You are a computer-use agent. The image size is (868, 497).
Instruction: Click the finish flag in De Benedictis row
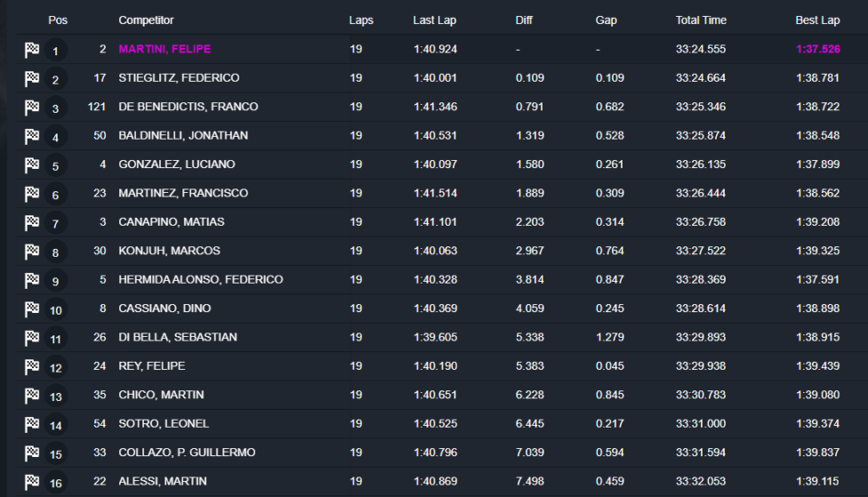click(x=32, y=108)
